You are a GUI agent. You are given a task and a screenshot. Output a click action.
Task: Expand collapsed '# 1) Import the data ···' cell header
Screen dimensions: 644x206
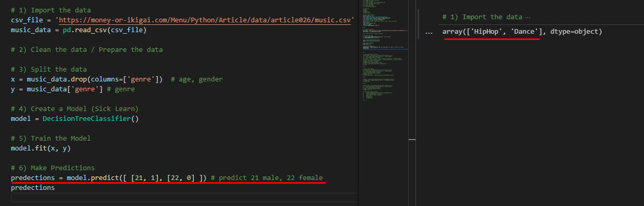coord(486,17)
